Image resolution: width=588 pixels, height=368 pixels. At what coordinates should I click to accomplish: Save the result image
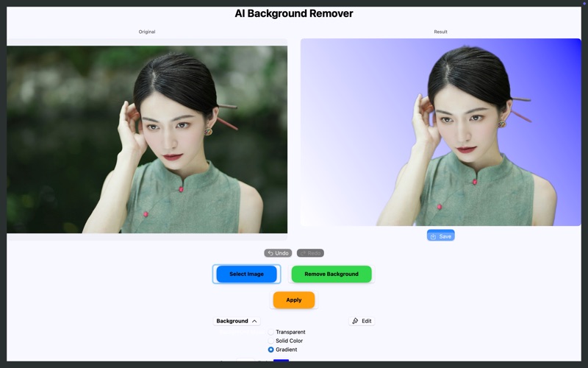[x=440, y=236]
